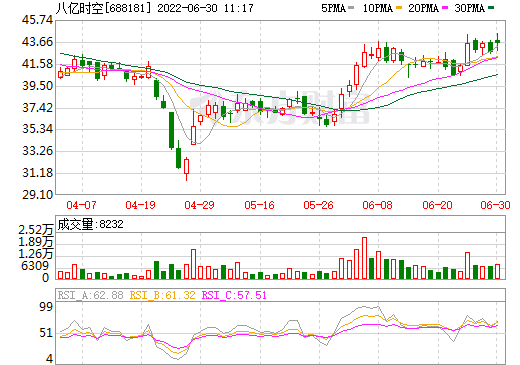The height and width of the screenshot is (365, 520).
Task: Click the 30PMA green legend swatch
Action: 491,7
